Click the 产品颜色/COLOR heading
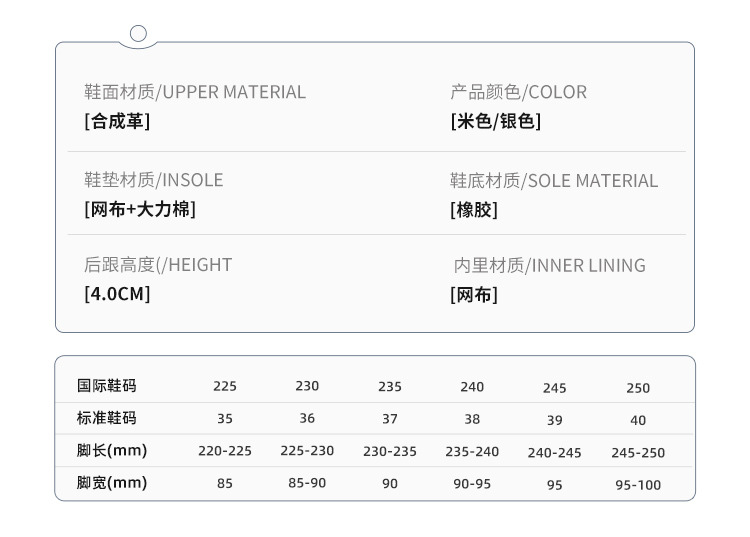 [x=518, y=92]
